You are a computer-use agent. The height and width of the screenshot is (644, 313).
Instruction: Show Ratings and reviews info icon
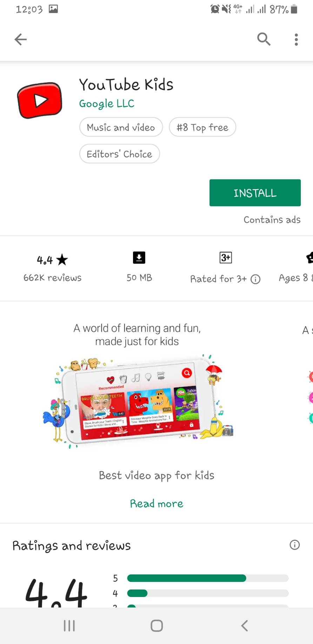[x=294, y=545]
